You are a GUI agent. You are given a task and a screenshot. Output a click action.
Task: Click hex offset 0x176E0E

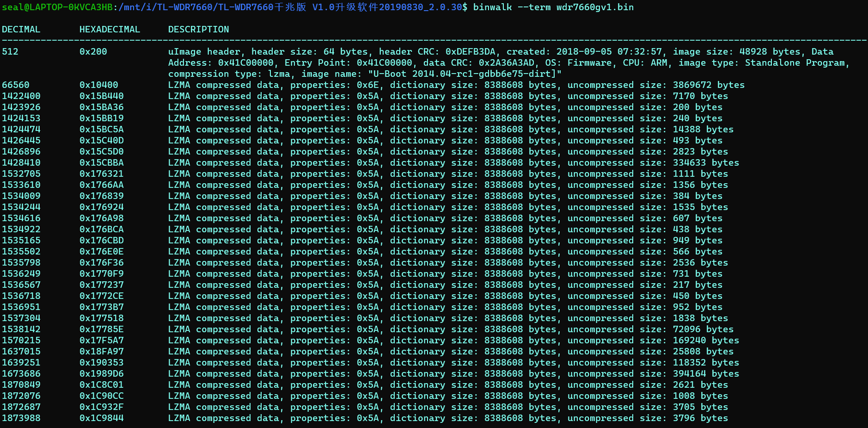pyautogui.click(x=101, y=251)
